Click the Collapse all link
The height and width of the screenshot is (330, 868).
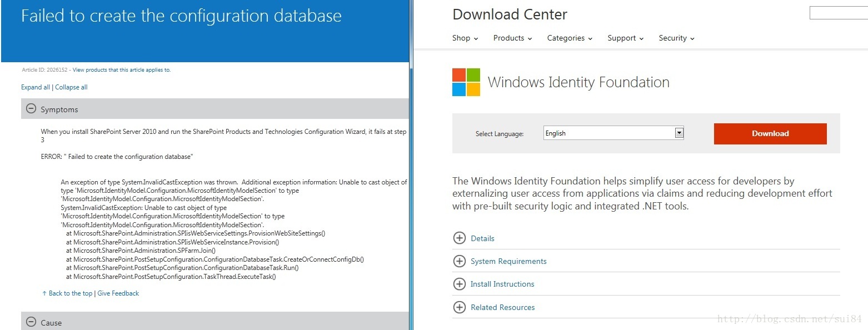[71, 87]
